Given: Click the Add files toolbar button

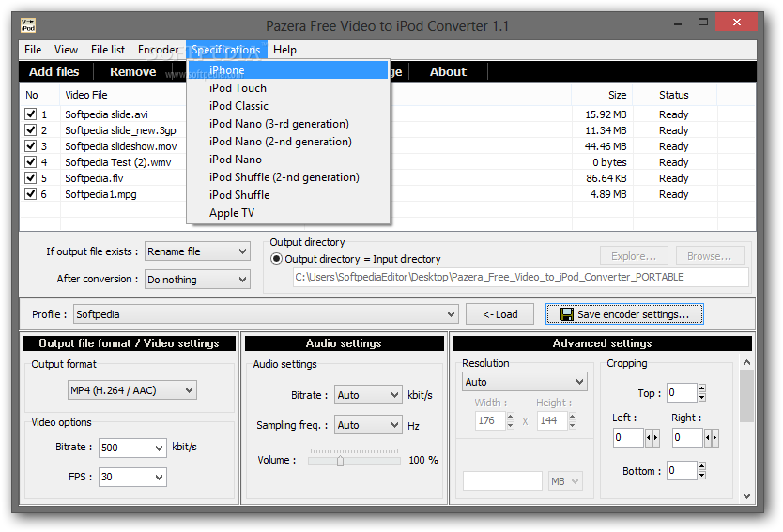Looking at the screenshot, I should coord(54,72).
